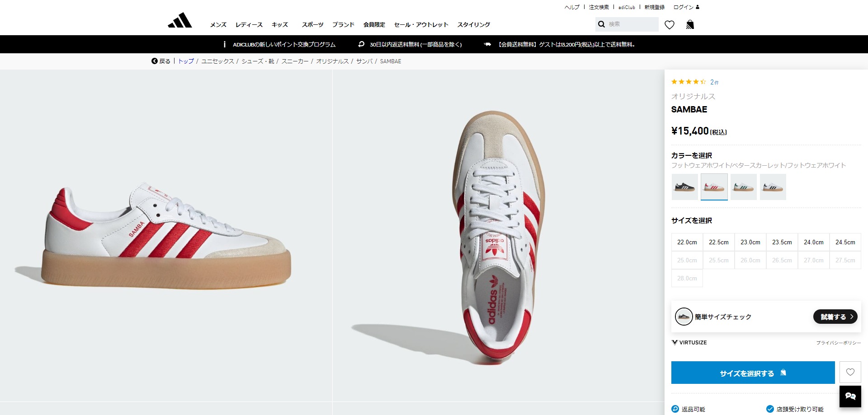The width and height of the screenshot is (868, 415).
Task: Click the adidas logo to go home
Action: 180,20
